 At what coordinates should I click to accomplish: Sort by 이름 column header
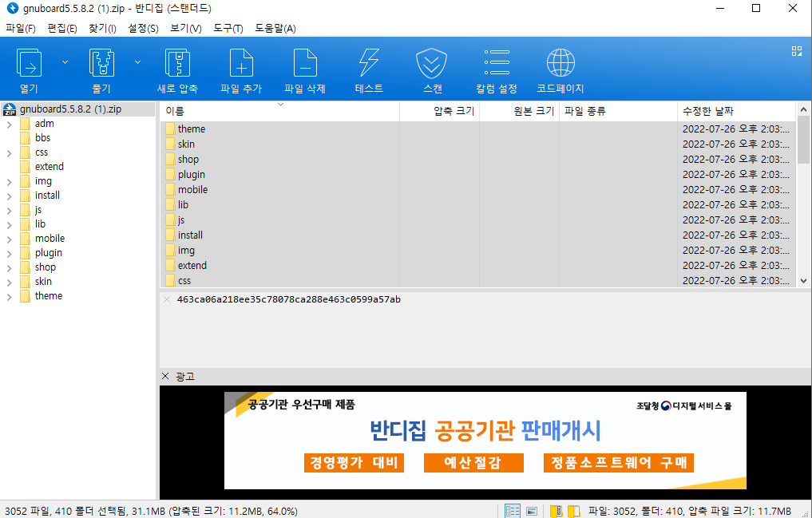point(280,111)
